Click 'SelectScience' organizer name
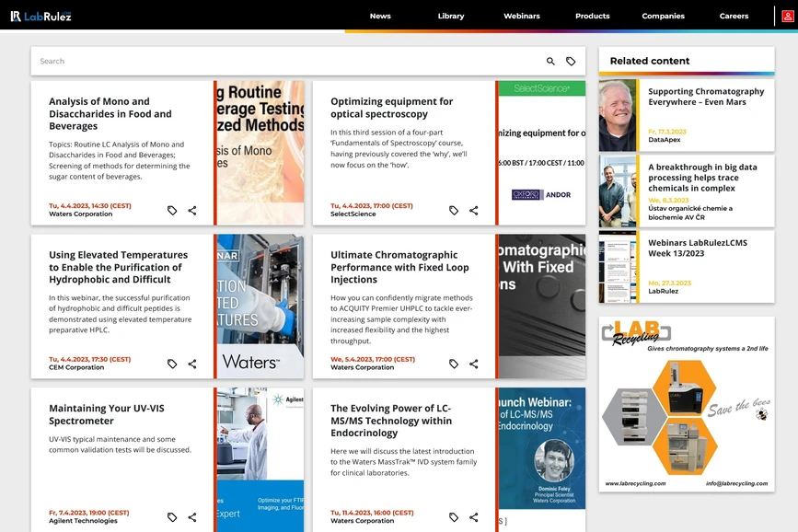 [x=353, y=214]
